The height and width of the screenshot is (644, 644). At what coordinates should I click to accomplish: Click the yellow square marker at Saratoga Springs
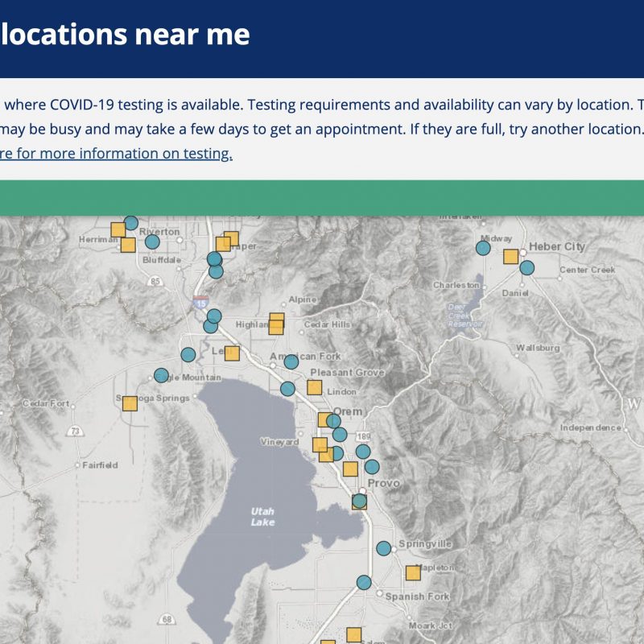pyautogui.click(x=130, y=404)
